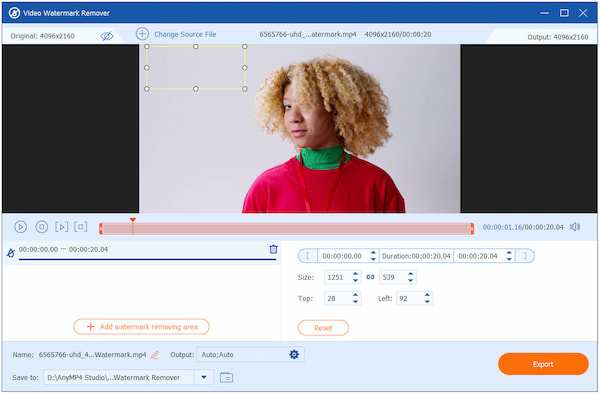Decrease end time with down arrow
Screen dimensions: 600x394
tap(509, 259)
